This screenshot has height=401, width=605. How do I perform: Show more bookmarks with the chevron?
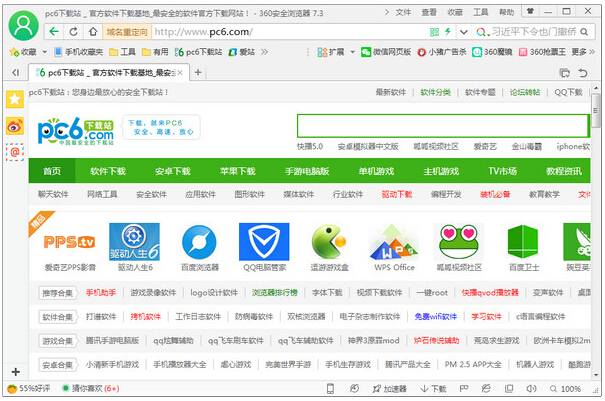pos(264,52)
